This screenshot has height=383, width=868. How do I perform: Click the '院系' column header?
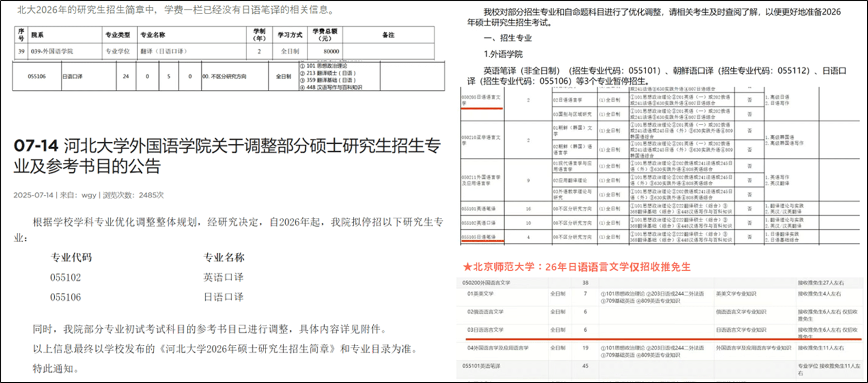pos(37,35)
